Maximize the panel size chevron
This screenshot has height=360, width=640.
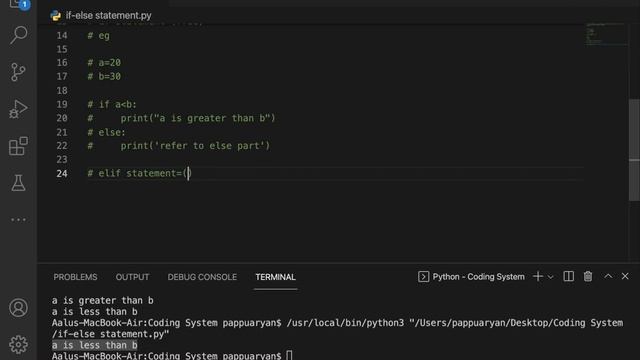tap(608, 276)
